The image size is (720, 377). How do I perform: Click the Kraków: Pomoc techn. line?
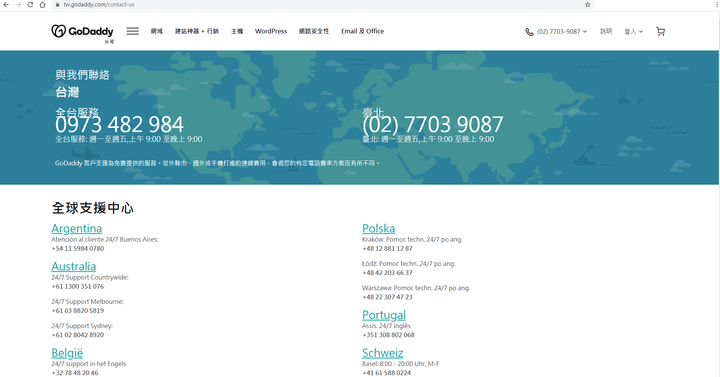click(x=412, y=240)
